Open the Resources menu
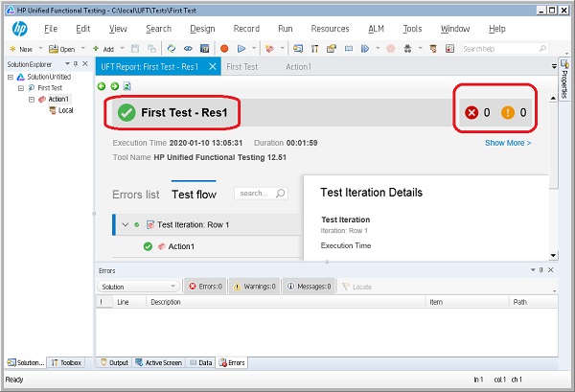Image resolution: width=575 pixels, height=392 pixels. click(330, 29)
